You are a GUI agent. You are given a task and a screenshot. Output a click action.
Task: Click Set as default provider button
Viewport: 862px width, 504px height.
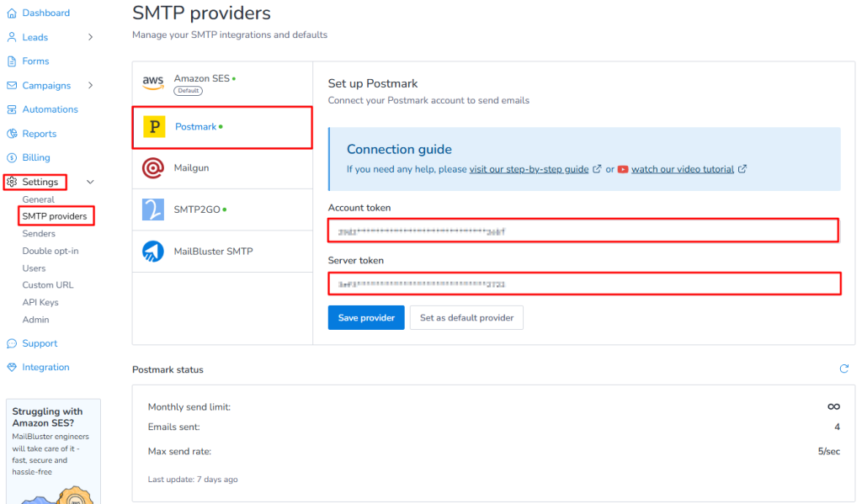click(x=466, y=318)
